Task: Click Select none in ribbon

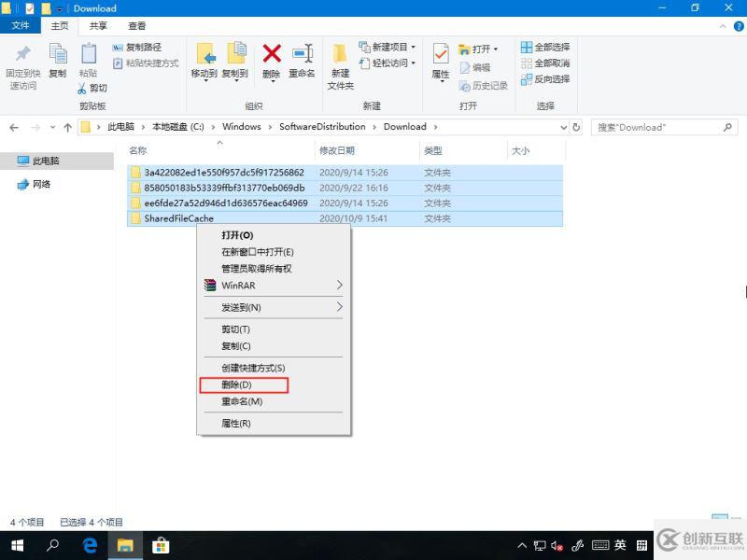Action: (545, 63)
